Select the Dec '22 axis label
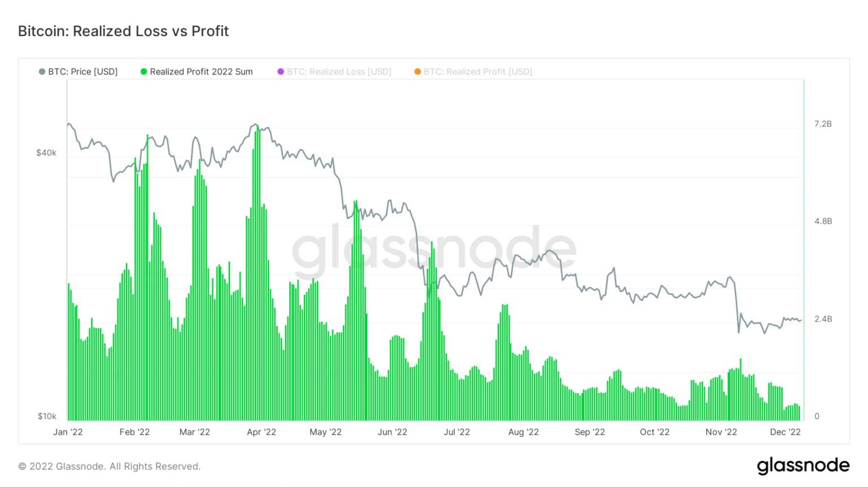The height and width of the screenshot is (488, 868). [x=785, y=432]
